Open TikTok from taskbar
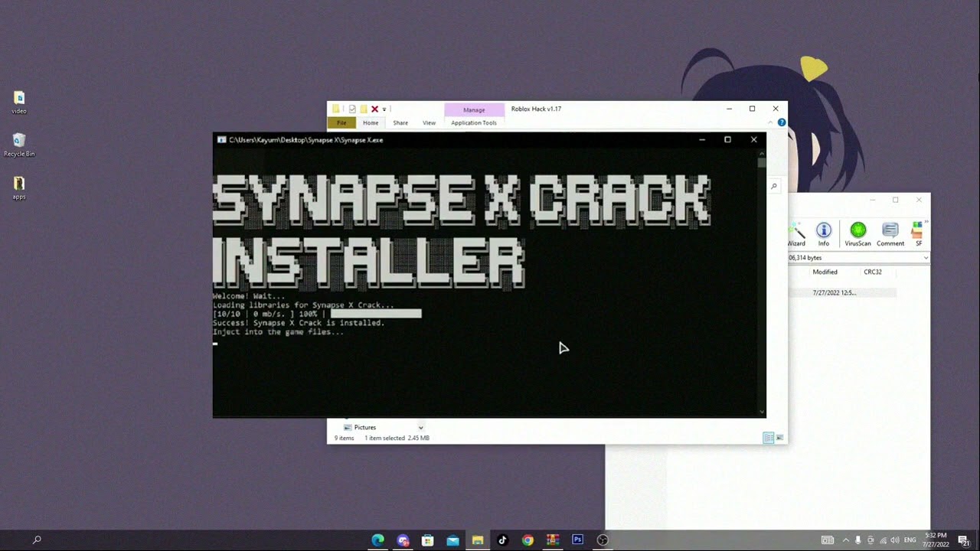The height and width of the screenshot is (551, 980). [502, 540]
